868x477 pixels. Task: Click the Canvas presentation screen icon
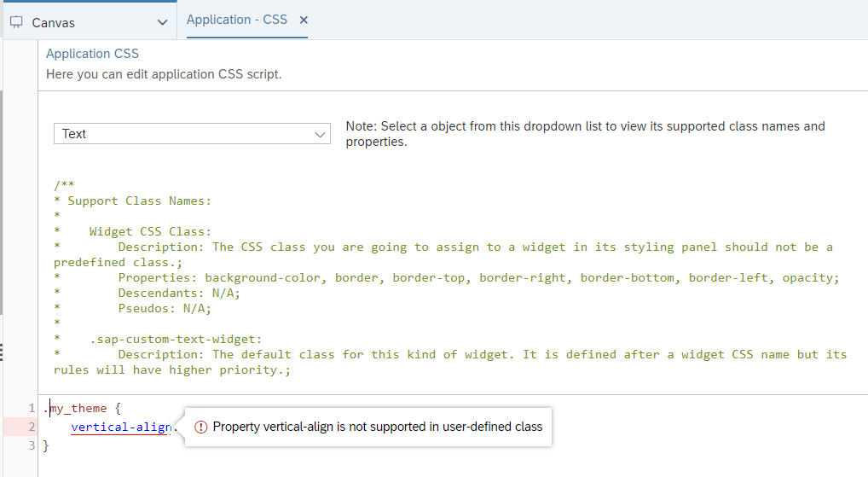[16, 21]
